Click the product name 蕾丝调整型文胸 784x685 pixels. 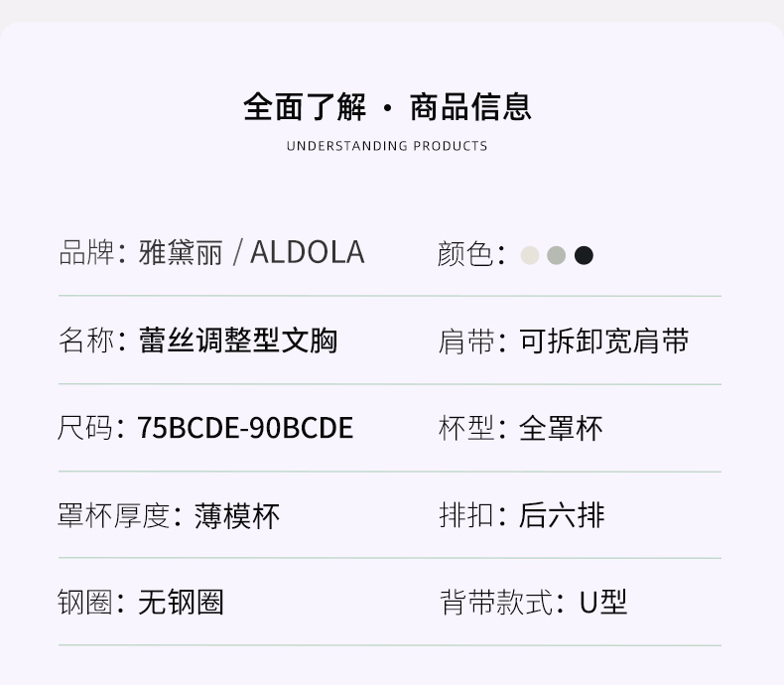[x=238, y=341]
